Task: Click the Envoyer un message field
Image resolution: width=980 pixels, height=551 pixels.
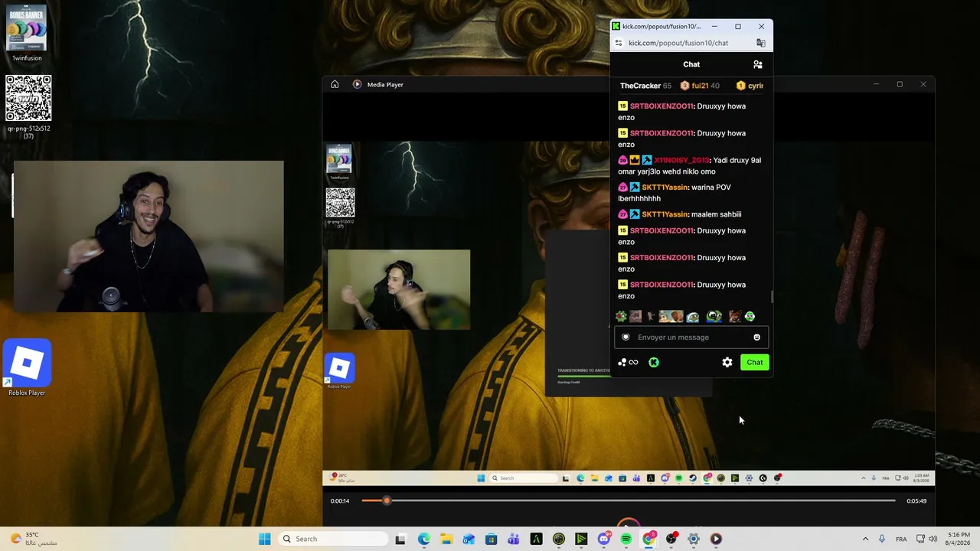Action: pos(691,337)
